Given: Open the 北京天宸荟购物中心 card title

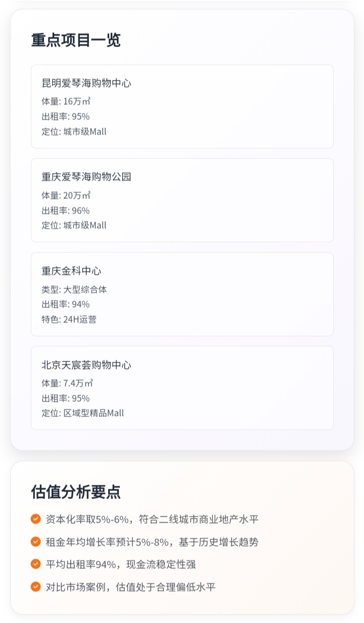Looking at the screenshot, I should tap(86, 365).
